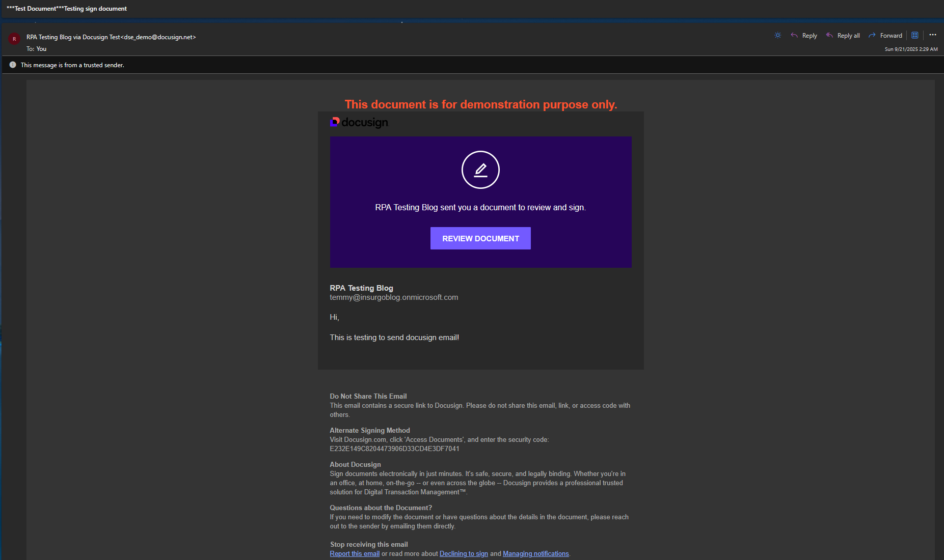This screenshot has width=944, height=560.
Task: Click 'sent you a document to review and sign' text
Action: (513, 208)
